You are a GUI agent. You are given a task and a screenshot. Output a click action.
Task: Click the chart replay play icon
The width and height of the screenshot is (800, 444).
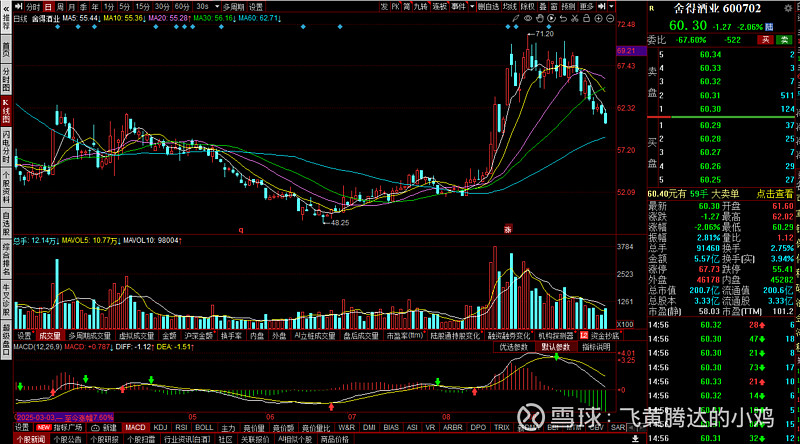coord(552,18)
